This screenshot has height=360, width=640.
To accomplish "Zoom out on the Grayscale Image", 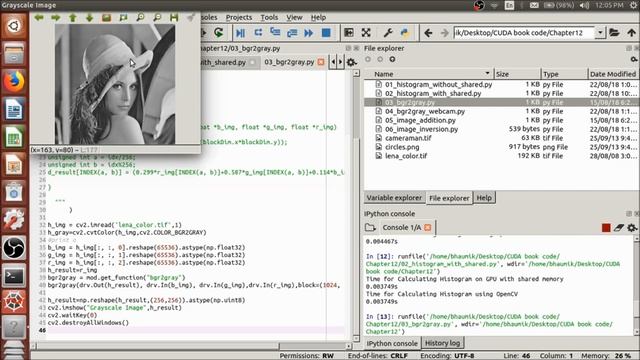I will (157, 18).
